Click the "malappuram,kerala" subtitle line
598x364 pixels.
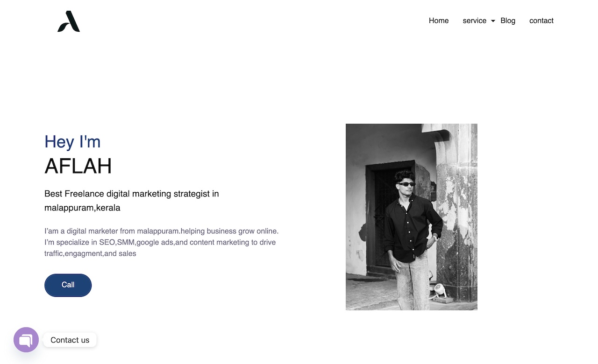82,208
